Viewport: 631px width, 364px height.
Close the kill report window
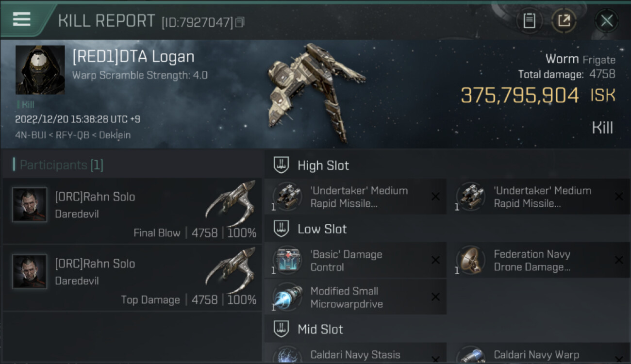(606, 21)
